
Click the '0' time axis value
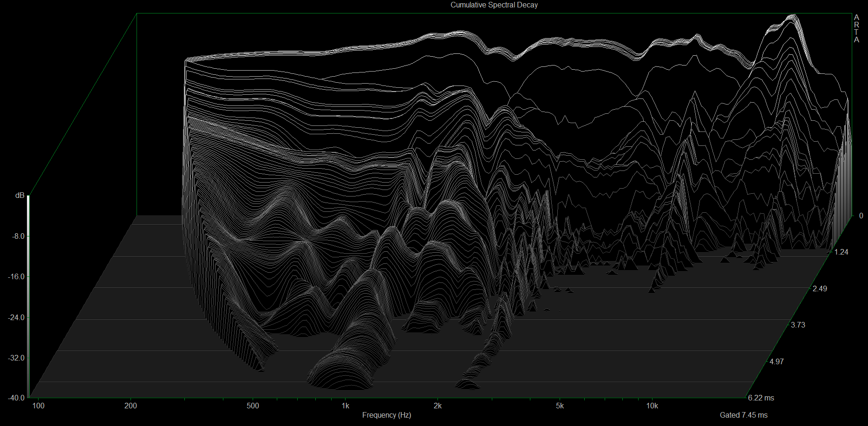point(861,216)
